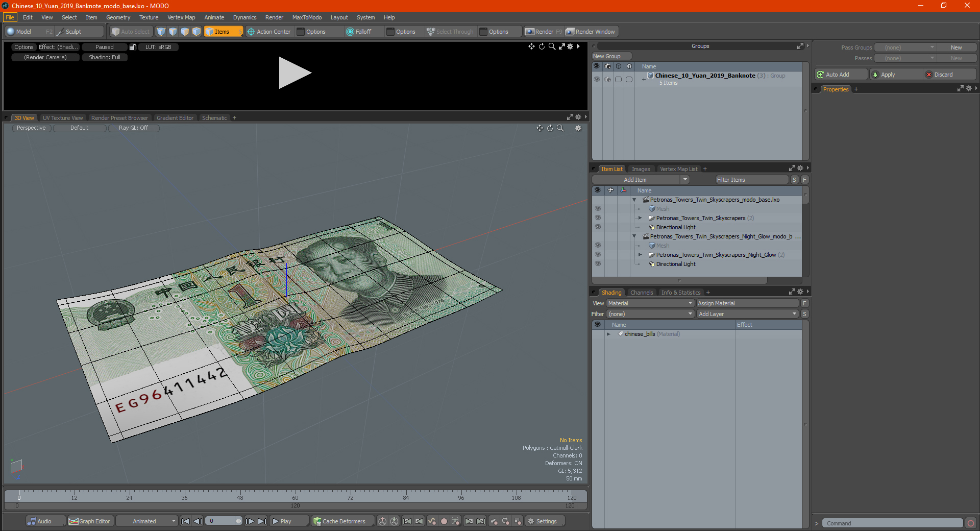Open the Animated key mode dropdown
This screenshot has height=531, width=980.
tap(146, 521)
